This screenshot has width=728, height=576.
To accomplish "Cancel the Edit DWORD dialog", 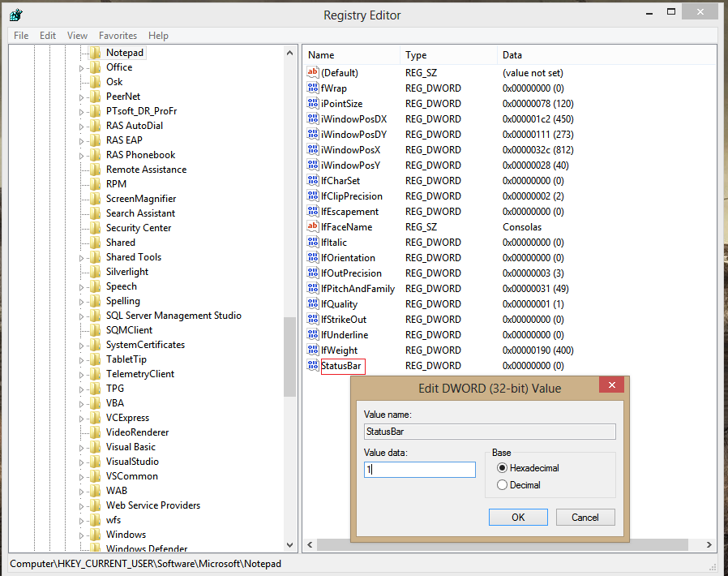I will point(585,518).
